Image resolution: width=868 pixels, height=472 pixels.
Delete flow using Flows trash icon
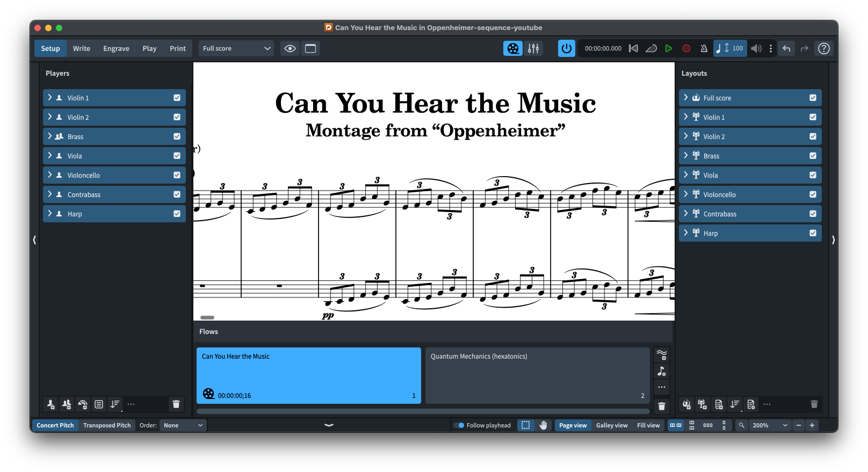pos(662,406)
